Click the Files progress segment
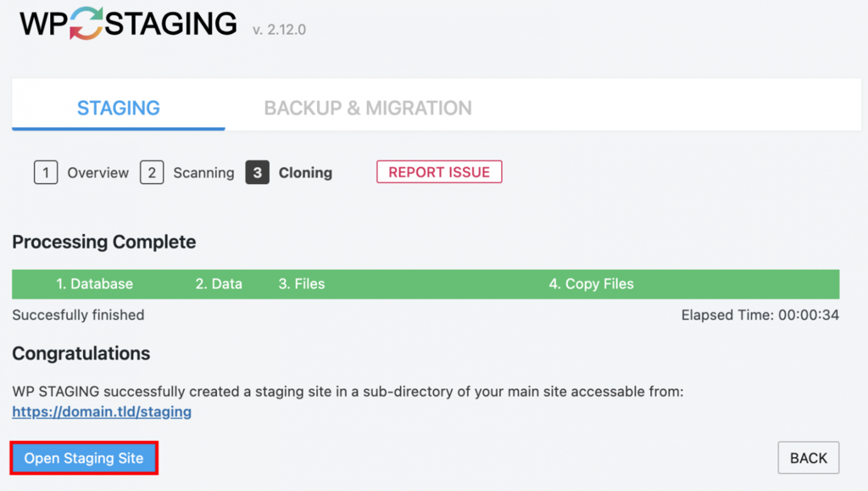Viewport: 868px width, 491px height. coord(301,284)
